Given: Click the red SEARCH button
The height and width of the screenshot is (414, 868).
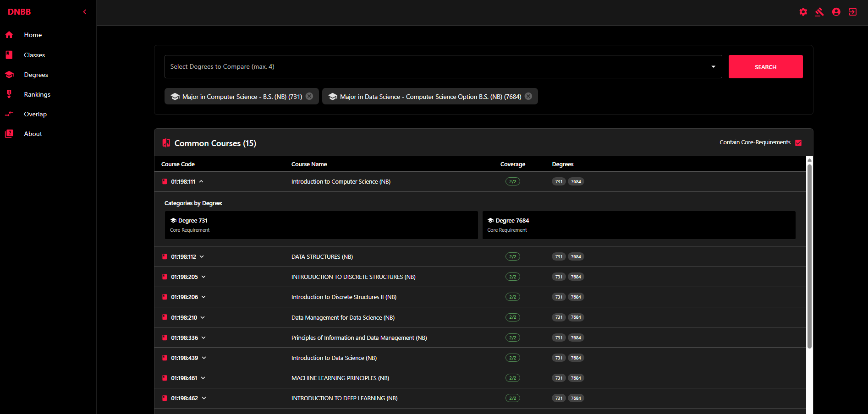Looking at the screenshot, I should (765, 67).
